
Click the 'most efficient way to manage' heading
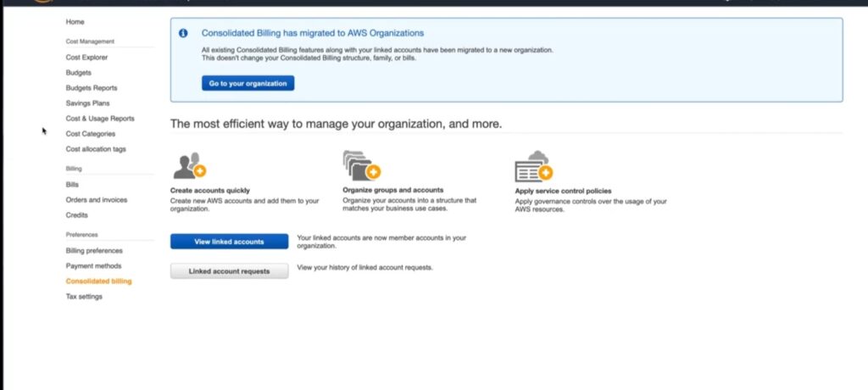click(x=336, y=124)
